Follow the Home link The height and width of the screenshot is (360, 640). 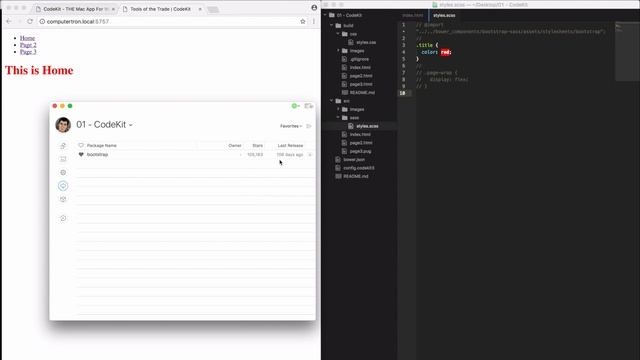tap(27, 38)
